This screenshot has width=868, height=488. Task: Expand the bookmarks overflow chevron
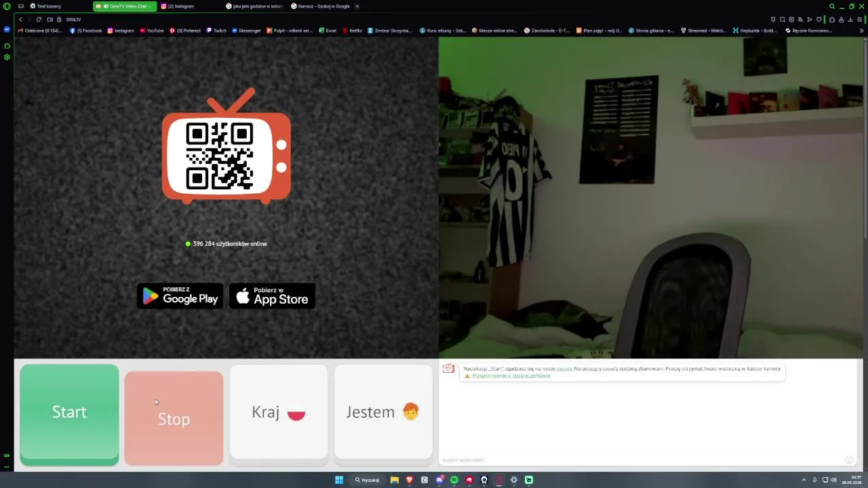(x=862, y=30)
